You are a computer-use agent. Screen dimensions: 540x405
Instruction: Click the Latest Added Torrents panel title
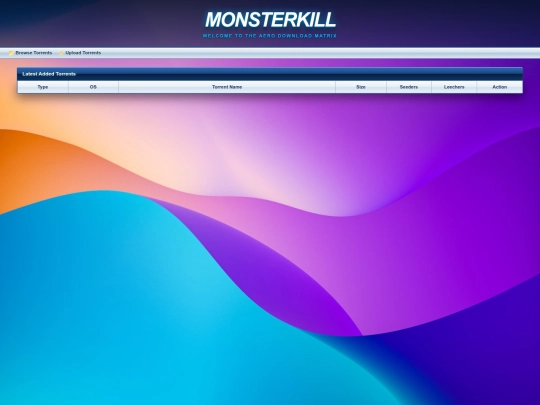49,74
